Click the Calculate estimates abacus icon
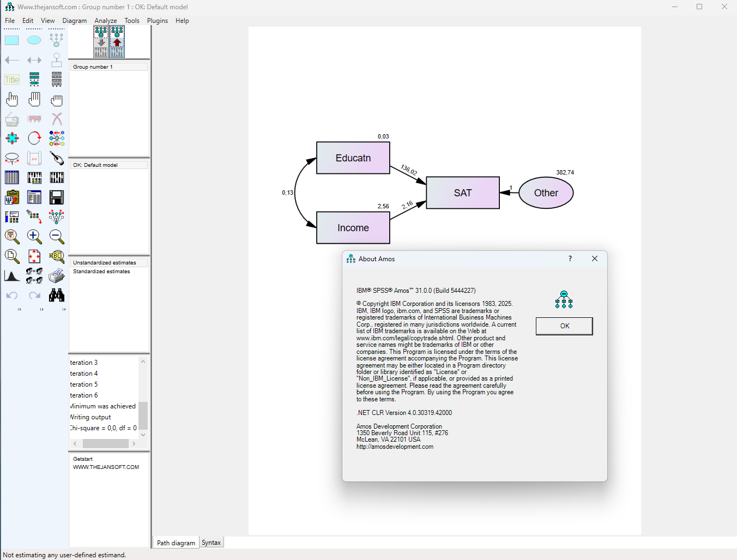The image size is (737, 560). point(57,178)
